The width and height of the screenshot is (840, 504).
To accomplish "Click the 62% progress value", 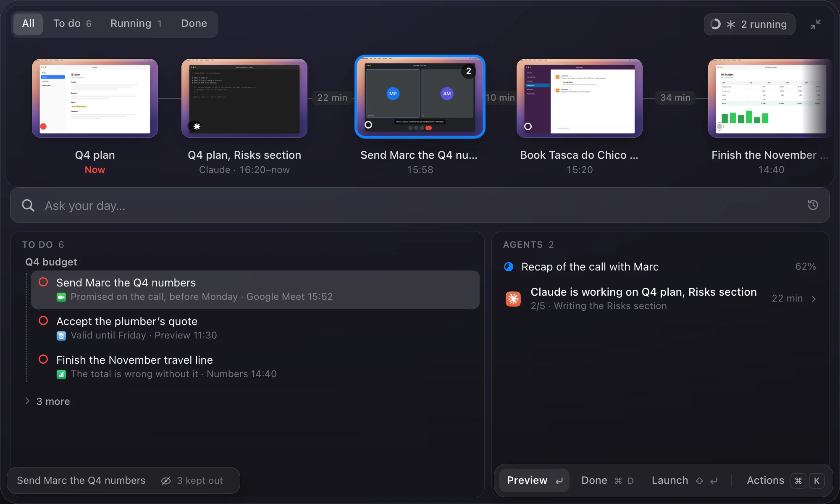I will tap(806, 267).
